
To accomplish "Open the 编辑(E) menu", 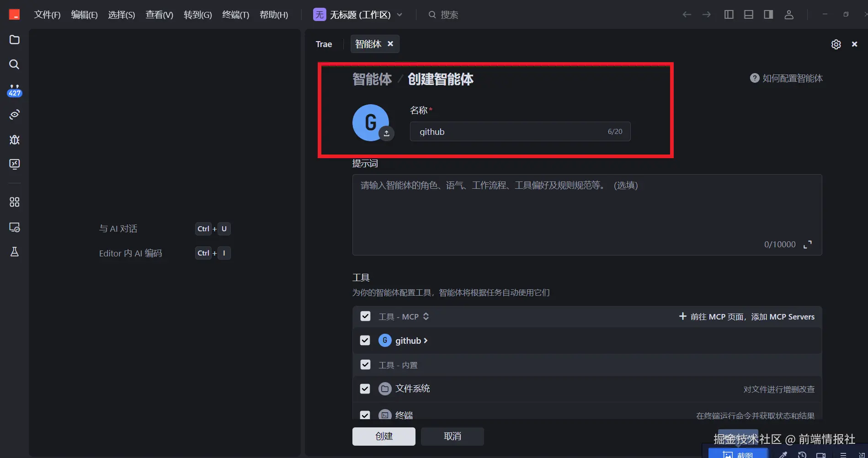I will click(x=85, y=15).
